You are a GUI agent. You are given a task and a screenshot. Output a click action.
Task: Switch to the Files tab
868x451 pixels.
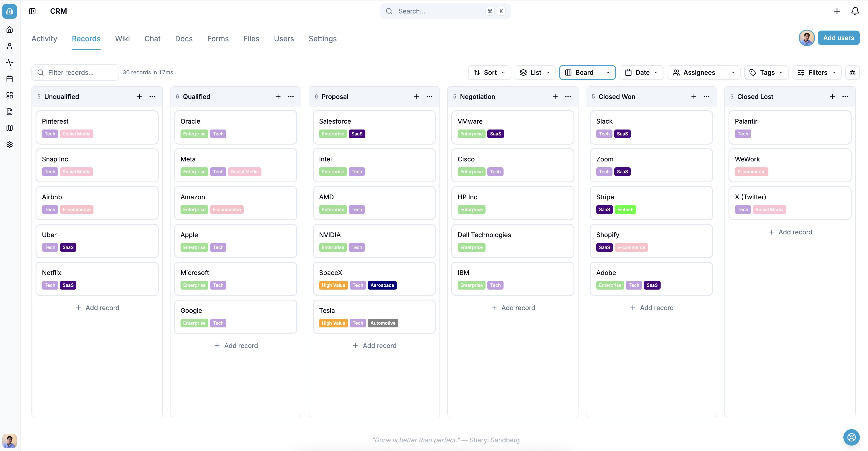[251, 39]
